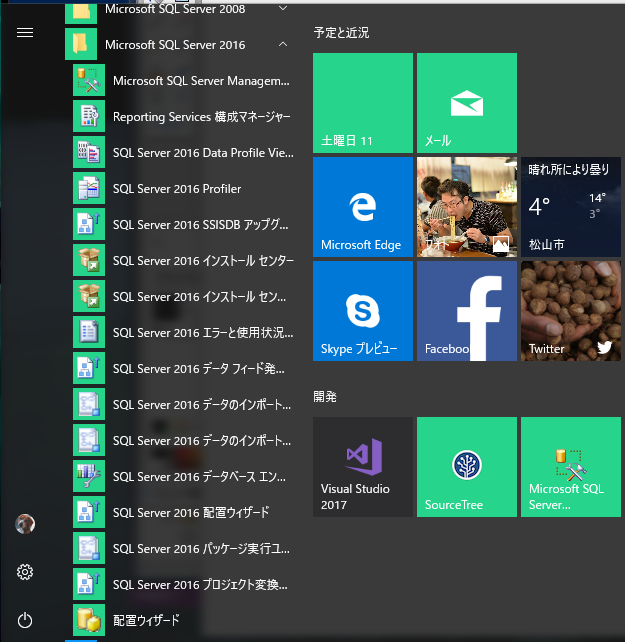Click SQL Server 2016 SSISDB アップグ... icon

[x=89, y=224]
